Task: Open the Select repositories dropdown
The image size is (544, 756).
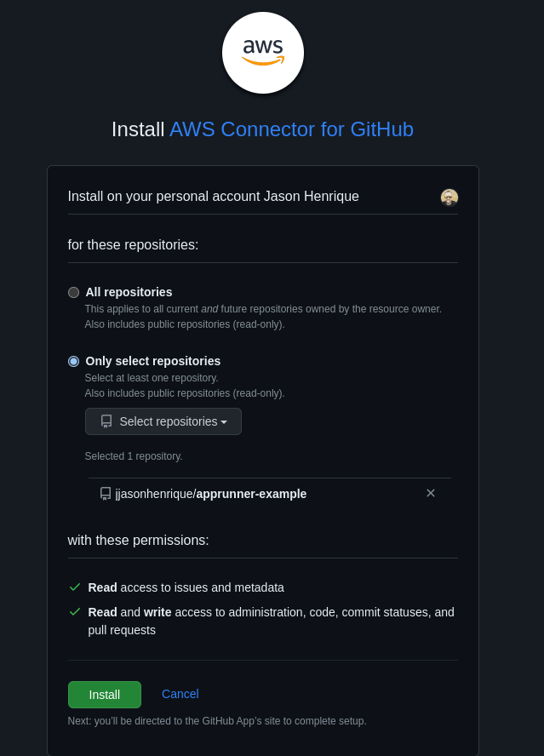Action: pos(163,421)
